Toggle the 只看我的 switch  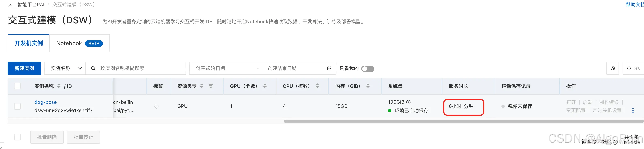click(368, 69)
